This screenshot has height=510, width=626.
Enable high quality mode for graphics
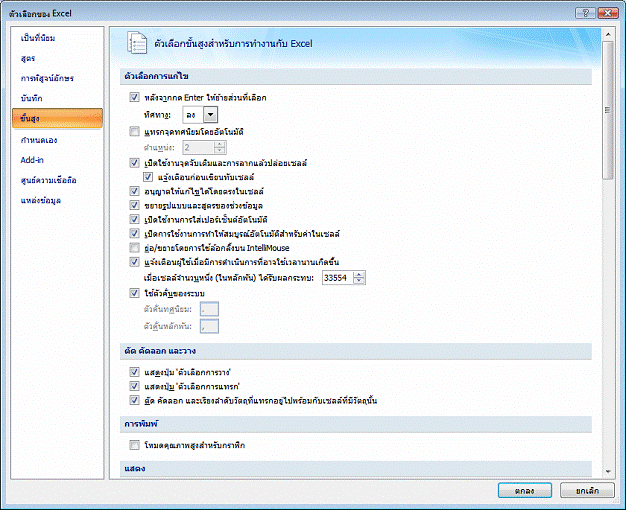click(x=134, y=445)
